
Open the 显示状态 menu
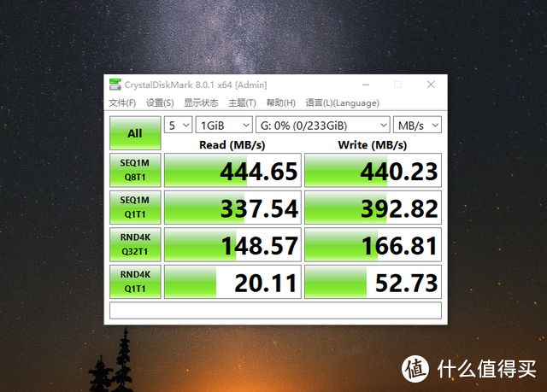point(201,102)
